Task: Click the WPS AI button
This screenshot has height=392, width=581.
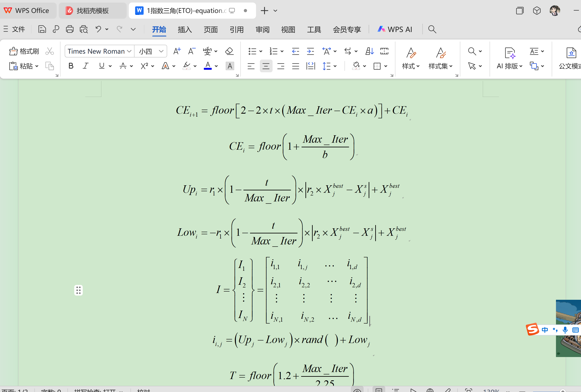Action: (395, 29)
